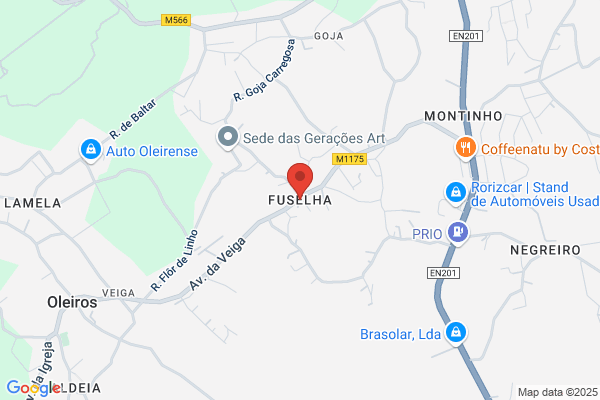Click the Coffeenatu by Cost label

point(540,149)
